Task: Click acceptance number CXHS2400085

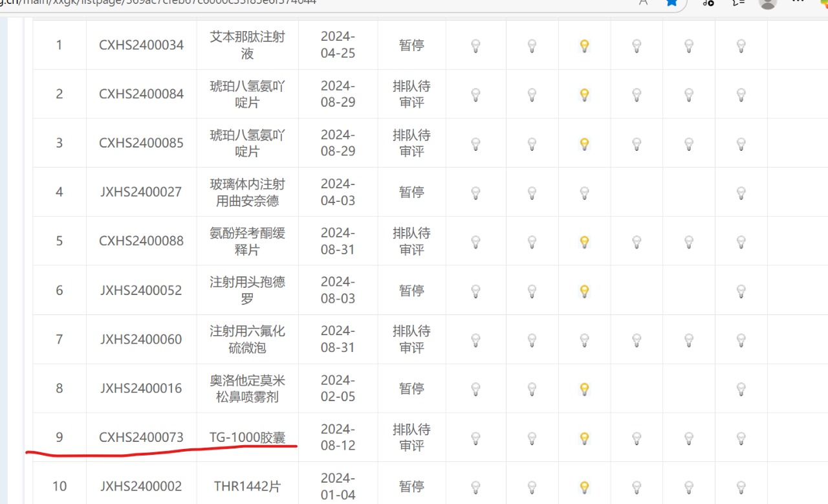Action: (141, 143)
